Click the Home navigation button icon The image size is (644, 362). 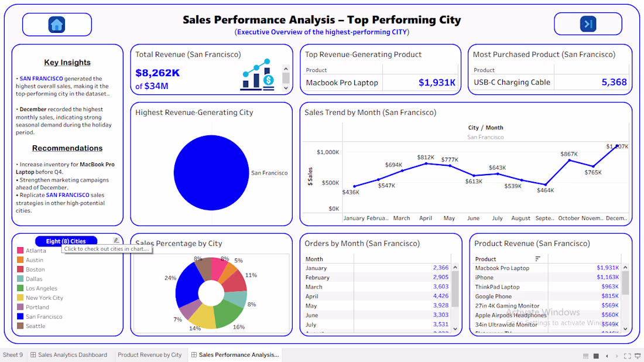tap(57, 25)
